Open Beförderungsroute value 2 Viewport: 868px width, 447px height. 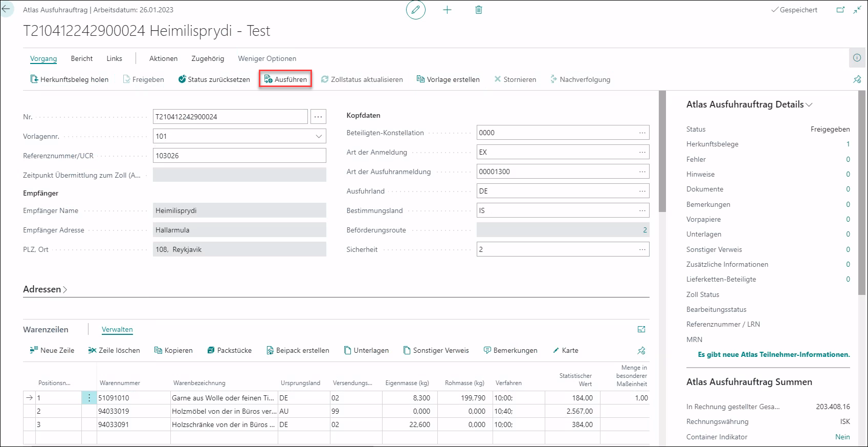point(645,230)
